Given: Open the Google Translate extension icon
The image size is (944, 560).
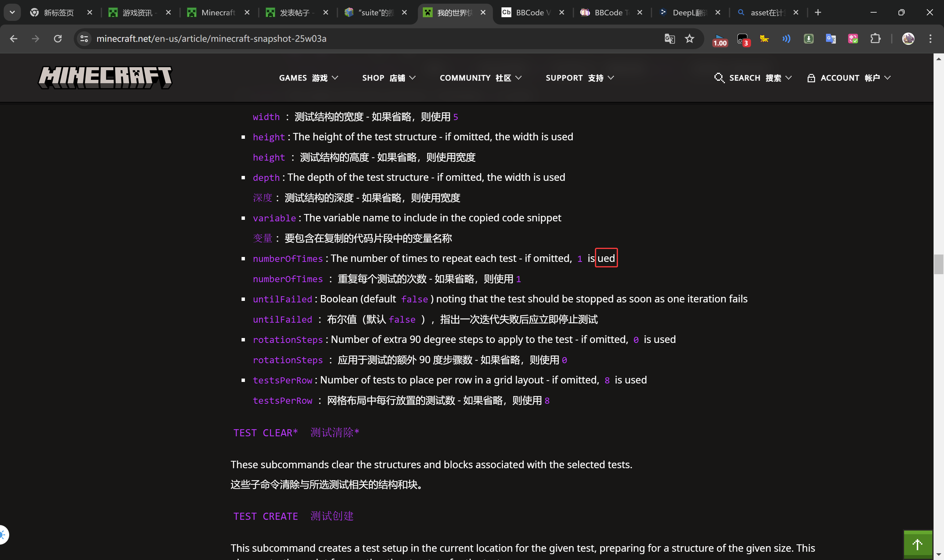Looking at the screenshot, I should coord(831,38).
